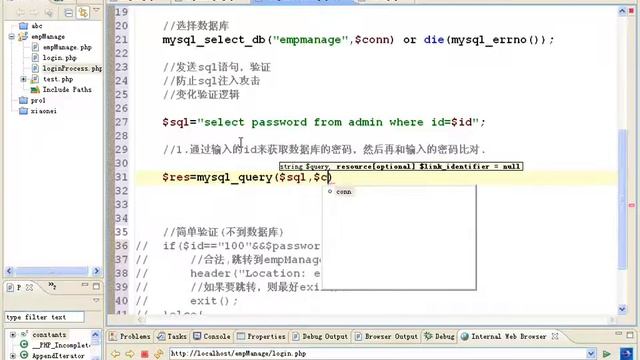This screenshot has height=360, width=640.
Task: Click the Up navigation icon in explorer toolbar
Action: [49, 13]
